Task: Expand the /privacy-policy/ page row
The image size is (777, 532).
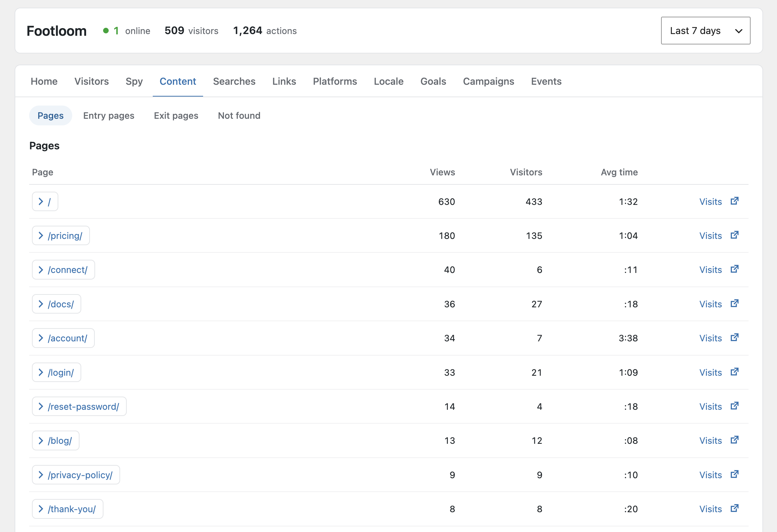Action: point(76,475)
